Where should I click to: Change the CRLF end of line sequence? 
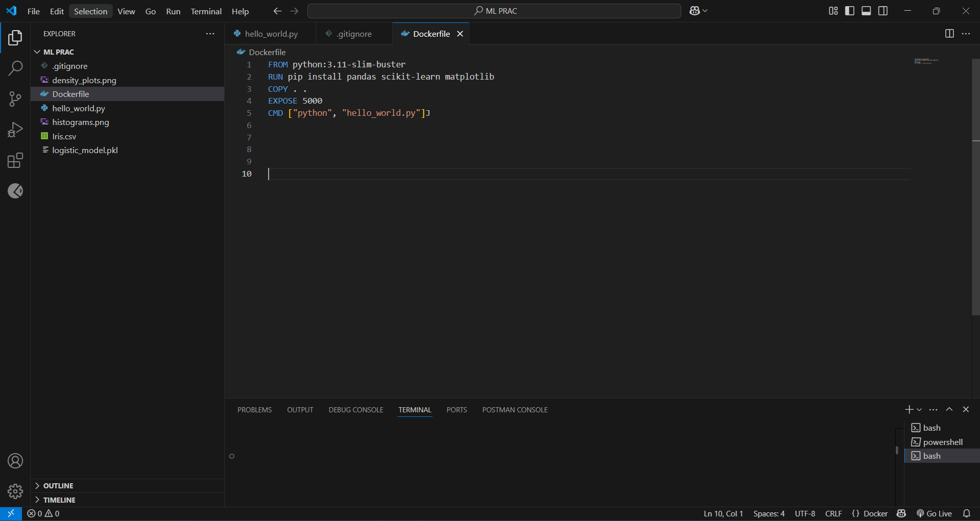[x=833, y=513]
